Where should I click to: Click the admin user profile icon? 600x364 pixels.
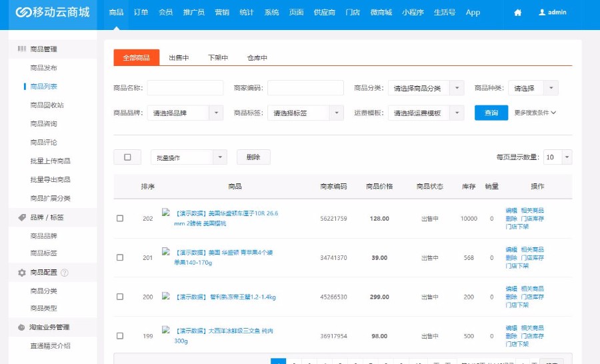[x=542, y=13]
